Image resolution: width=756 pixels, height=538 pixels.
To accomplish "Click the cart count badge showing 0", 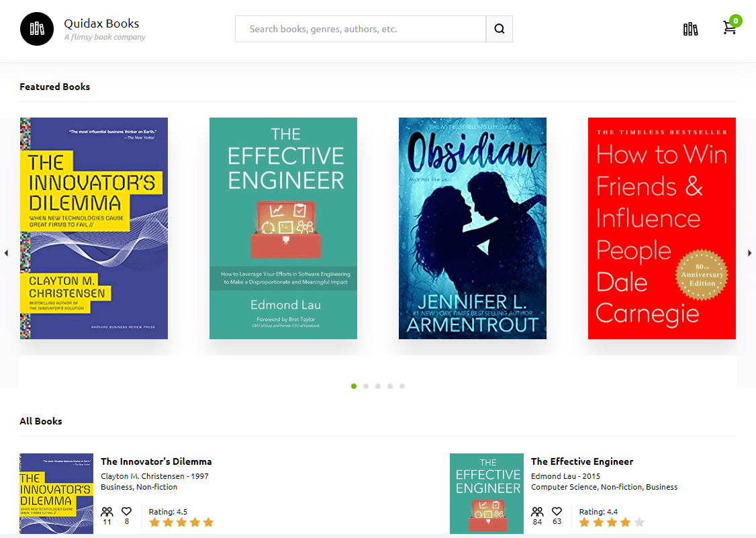I will coord(735,21).
